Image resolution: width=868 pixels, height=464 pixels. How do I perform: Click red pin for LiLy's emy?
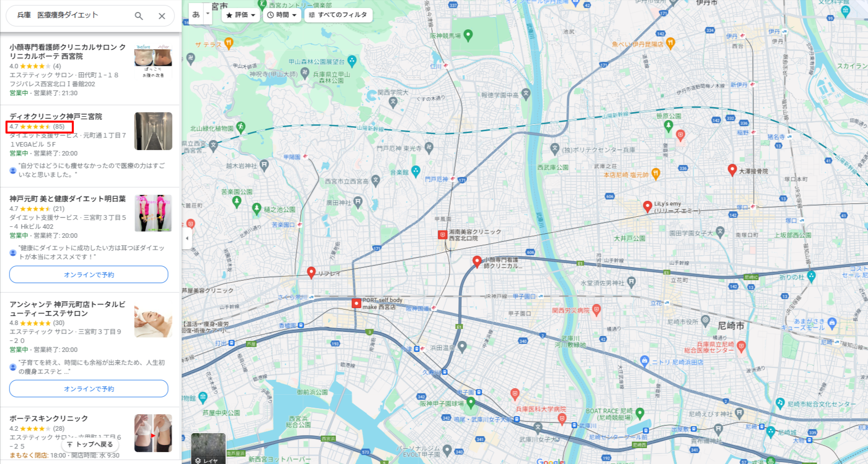click(647, 206)
